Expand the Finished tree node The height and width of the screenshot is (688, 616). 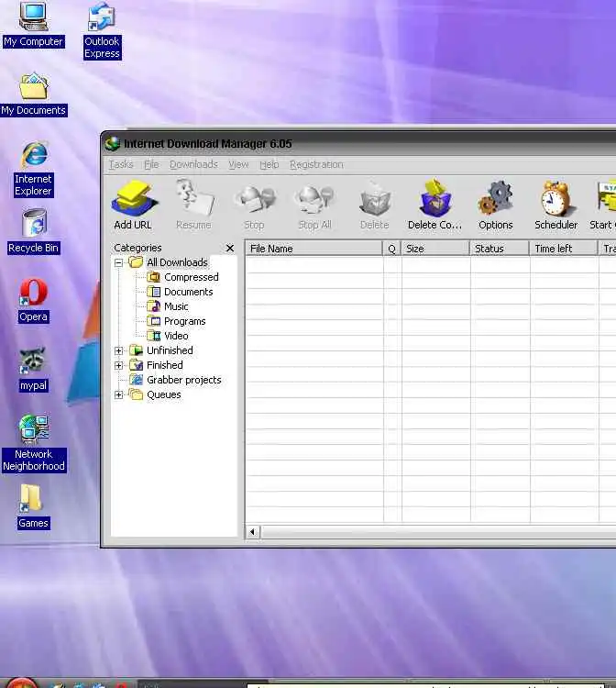pos(118,365)
